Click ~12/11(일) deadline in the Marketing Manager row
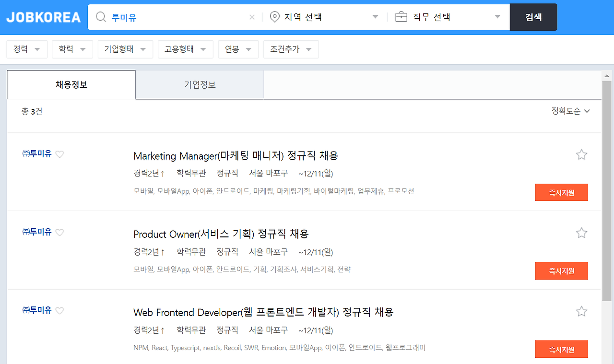 pyautogui.click(x=316, y=173)
